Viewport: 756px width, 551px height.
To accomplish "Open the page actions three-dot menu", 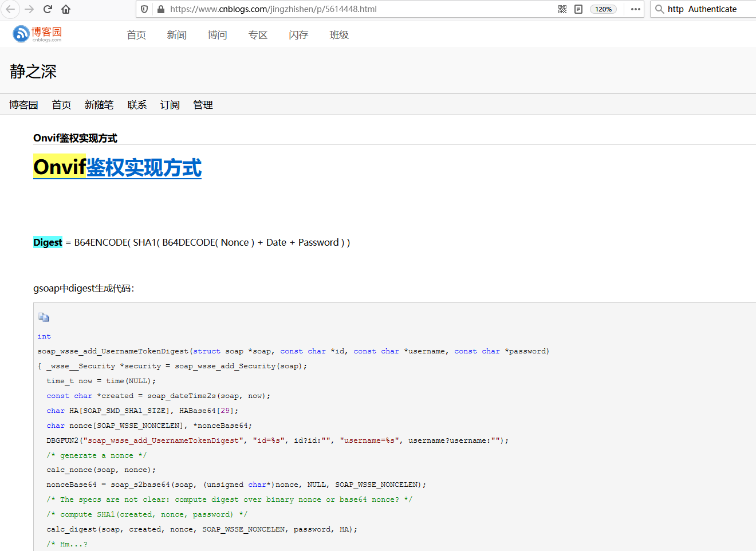I will coord(636,9).
